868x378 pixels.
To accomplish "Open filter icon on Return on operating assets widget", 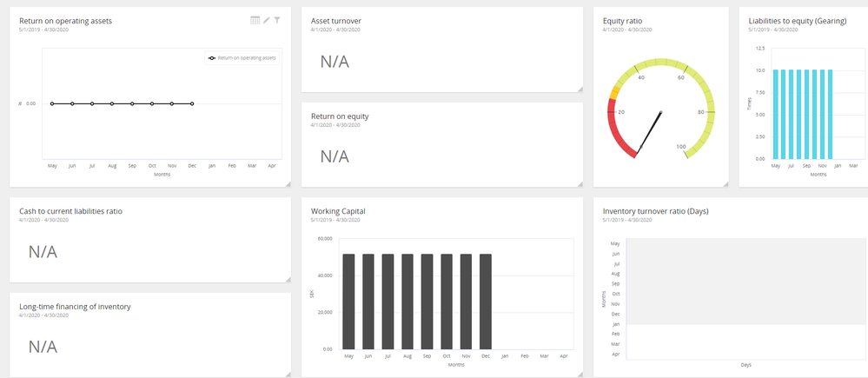I will (277, 21).
